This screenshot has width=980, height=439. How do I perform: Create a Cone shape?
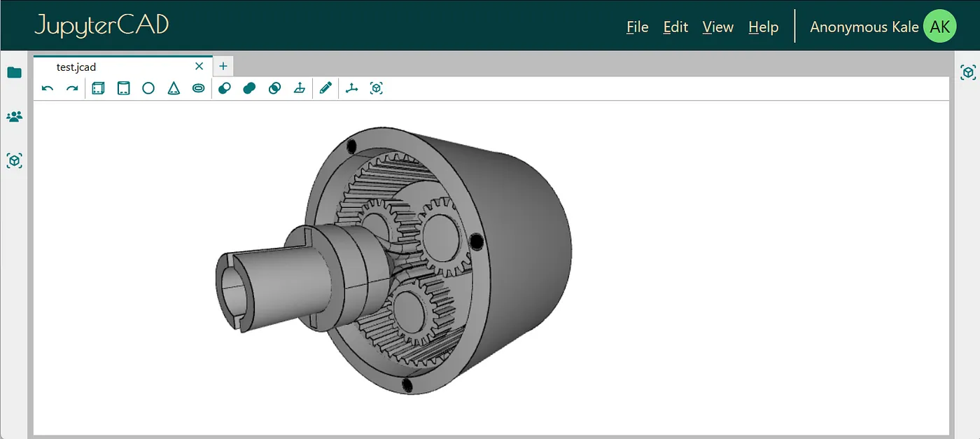click(174, 88)
